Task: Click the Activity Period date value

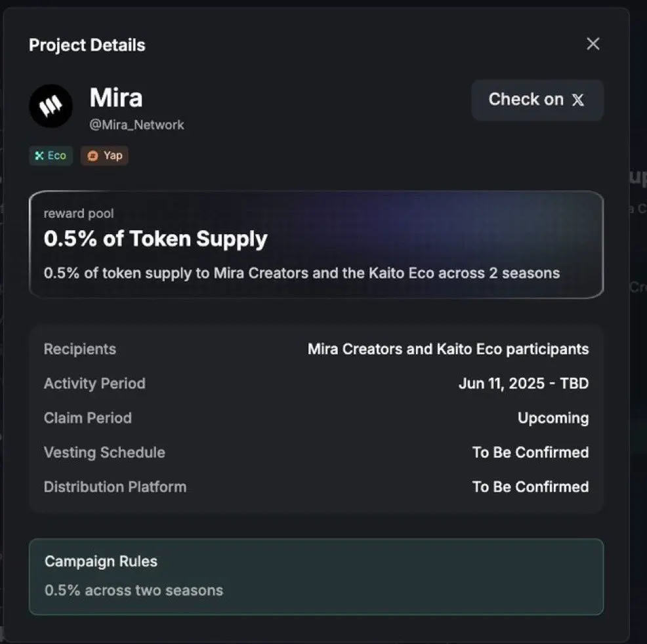Action: pyautogui.click(x=524, y=384)
